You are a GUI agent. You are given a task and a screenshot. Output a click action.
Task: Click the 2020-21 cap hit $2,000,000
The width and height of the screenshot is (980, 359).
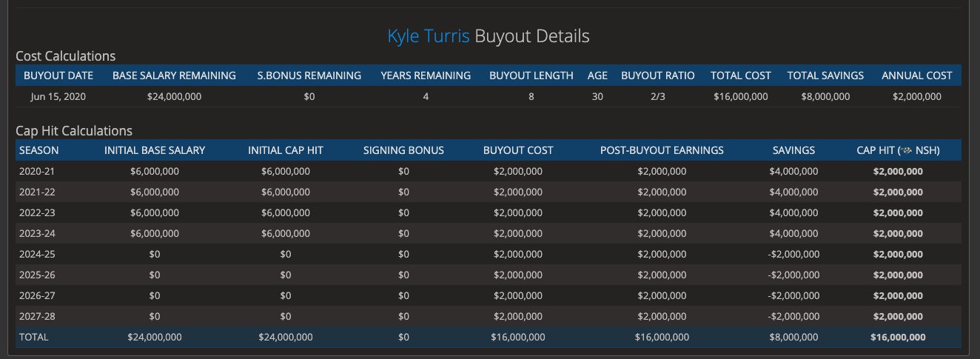pyautogui.click(x=898, y=171)
